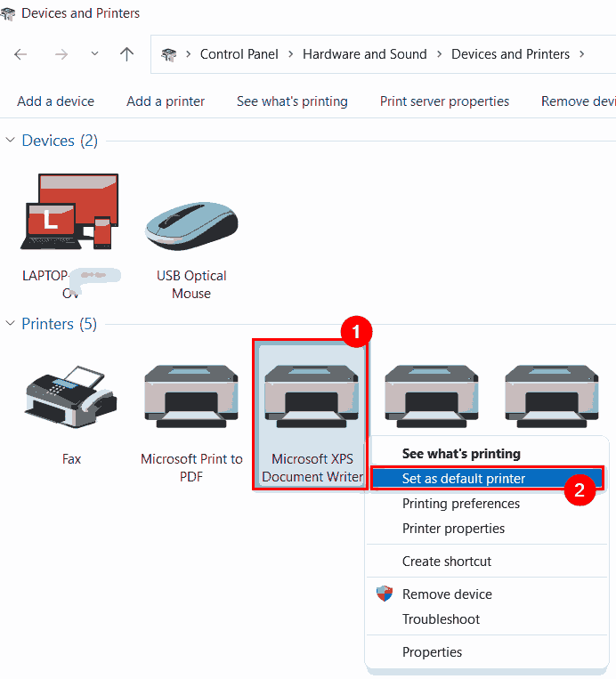Open the chevron before Control Panel
The height and width of the screenshot is (679, 616).
point(189,54)
